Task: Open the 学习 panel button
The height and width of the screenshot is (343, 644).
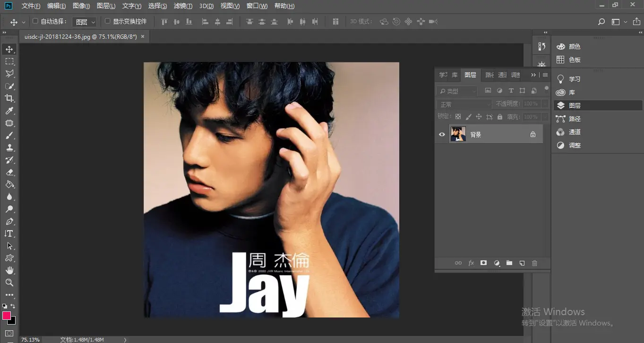Action: [x=569, y=79]
